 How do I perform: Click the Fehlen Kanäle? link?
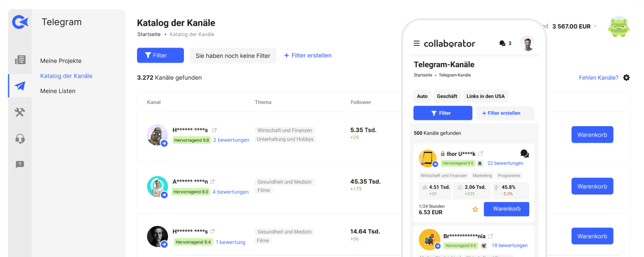[x=599, y=78]
